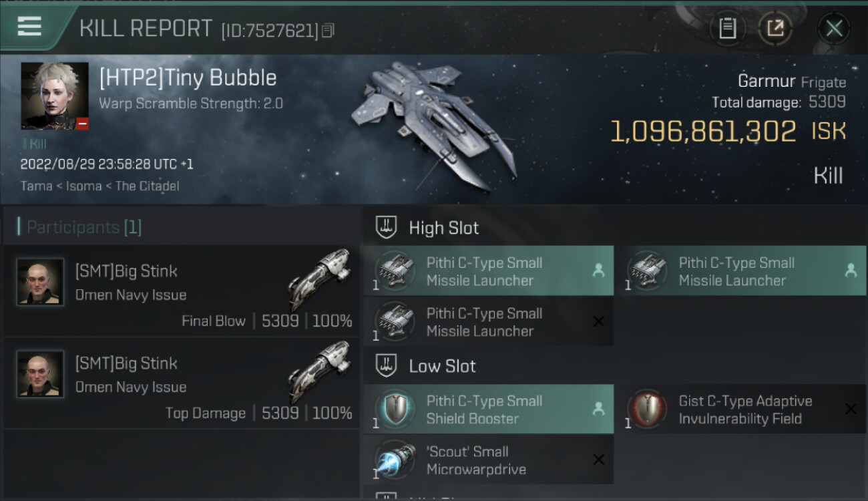Select first Pithi C-Type Small Missile Launcher
The height and width of the screenshot is (501, 868).
tap(489, 271)
